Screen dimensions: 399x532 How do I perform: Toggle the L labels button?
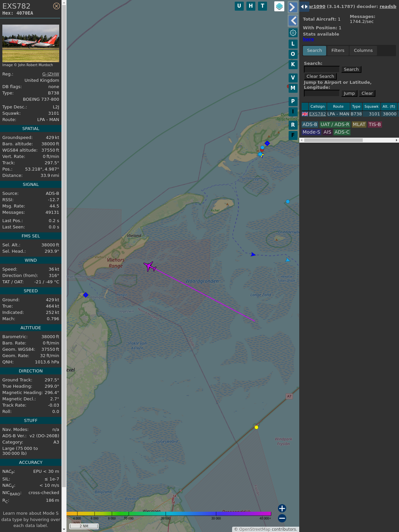coord(293,44)
